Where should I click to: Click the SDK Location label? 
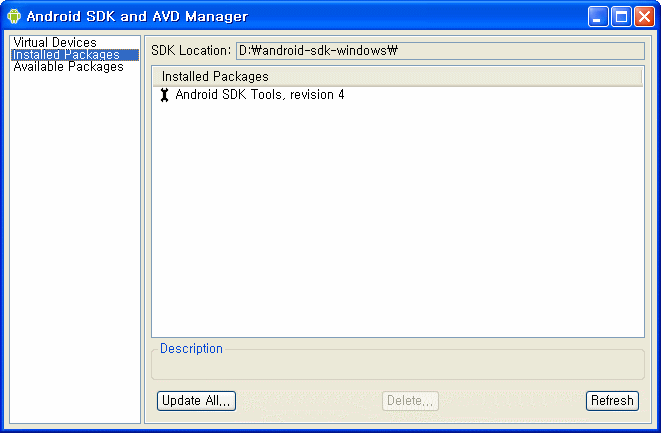click(x=191, y=51)
